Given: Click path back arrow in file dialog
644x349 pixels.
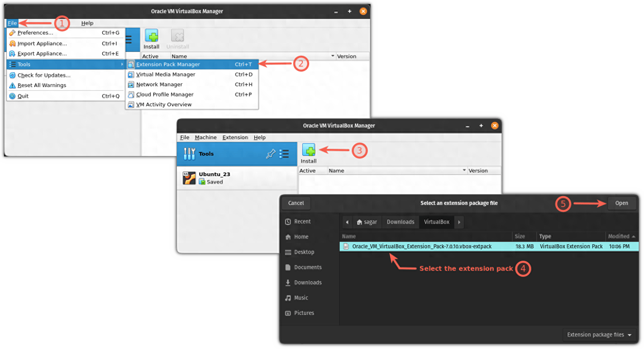Looking at the screenshot, I should point(347,222).
